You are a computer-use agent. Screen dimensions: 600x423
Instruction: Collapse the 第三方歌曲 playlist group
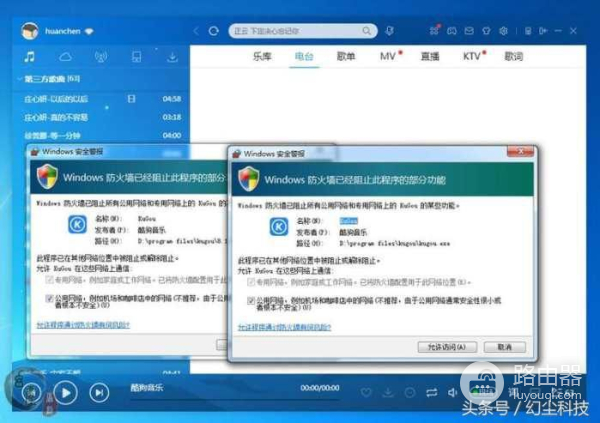tap(20, 79)
